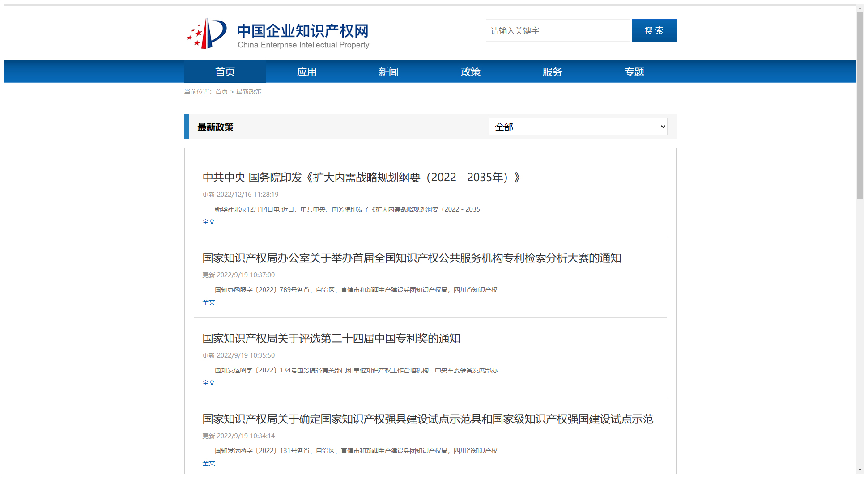The image size is (868, 478).
Task: Click 全文 under the 专利检索分析大赛 notice
Action: coord(208,302)
